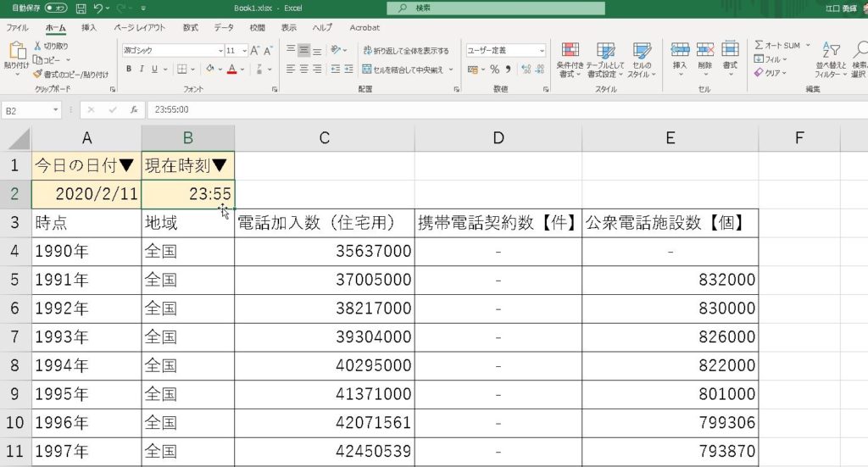
Task: Switch to the データ (Data) tab
Action: point(224,27)
